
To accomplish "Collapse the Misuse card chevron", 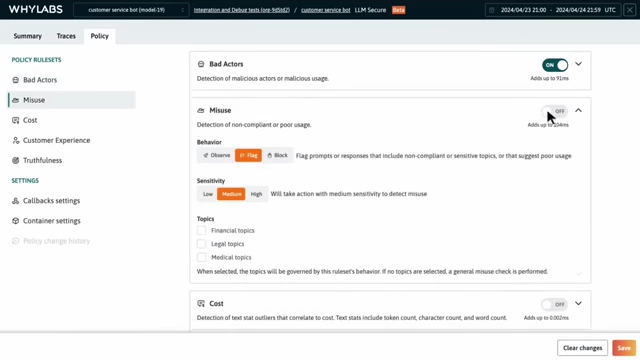I will click(x=578, y=111).
